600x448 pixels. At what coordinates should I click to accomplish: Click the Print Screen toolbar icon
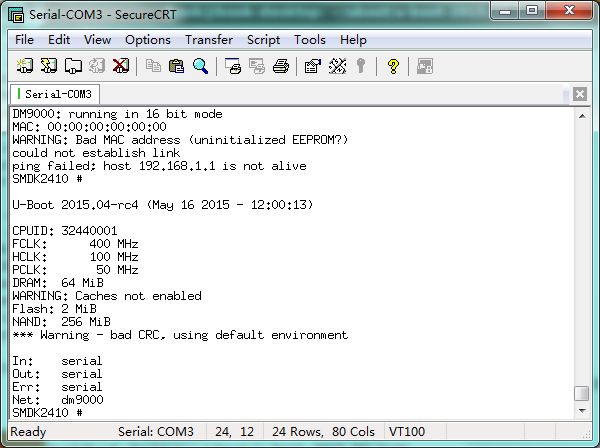tap(233, 66)
